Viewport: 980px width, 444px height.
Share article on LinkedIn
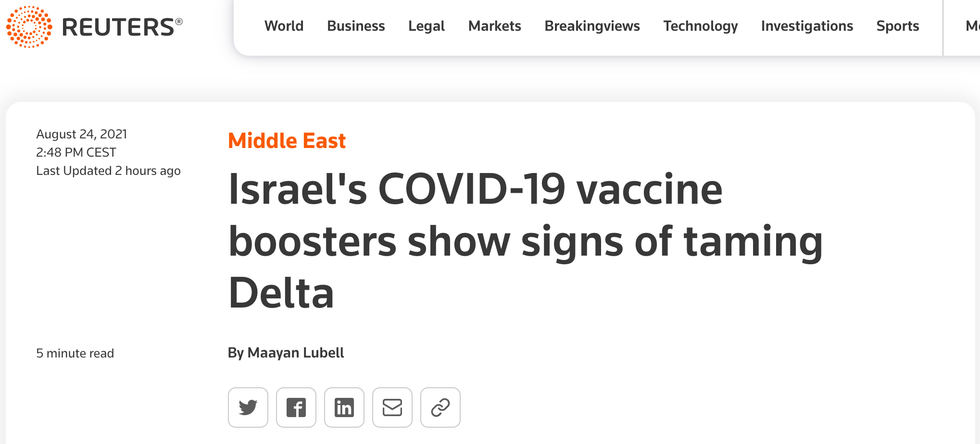[344, 407]
